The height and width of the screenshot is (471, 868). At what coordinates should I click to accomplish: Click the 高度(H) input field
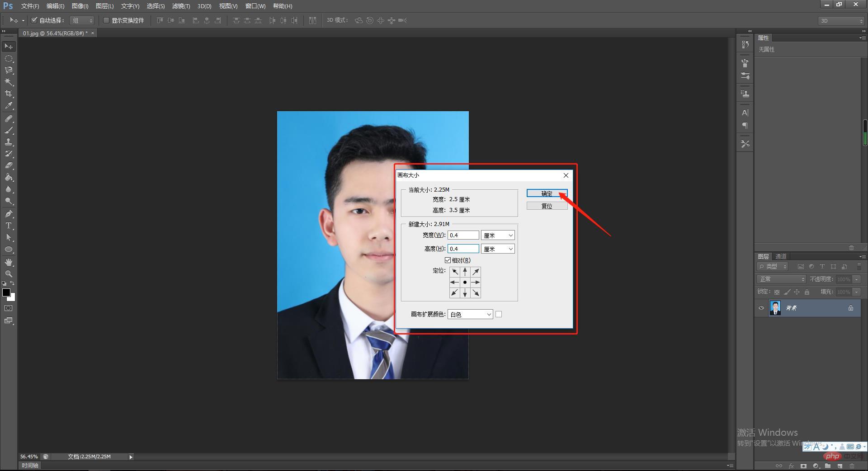[x=463, y=249]
